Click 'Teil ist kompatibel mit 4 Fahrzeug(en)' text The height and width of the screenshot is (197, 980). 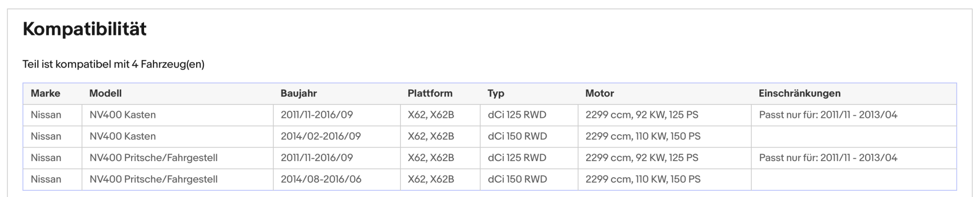click(113, 64)
